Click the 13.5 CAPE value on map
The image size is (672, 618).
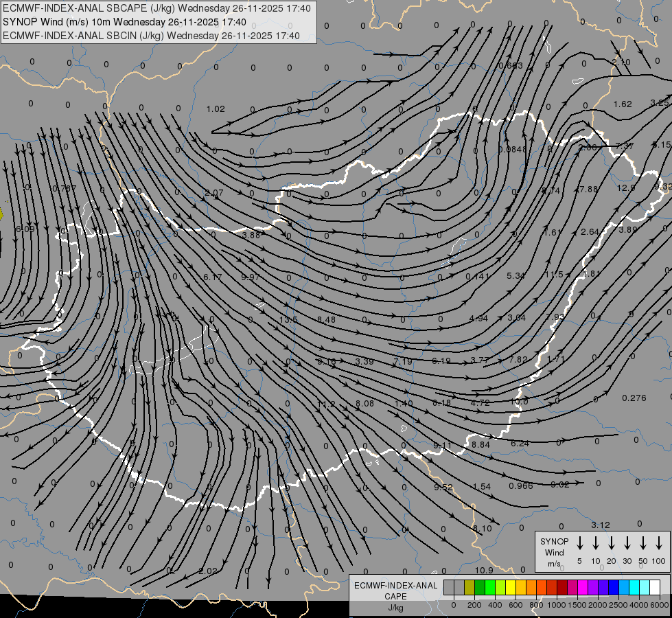(x=288, y=319)
